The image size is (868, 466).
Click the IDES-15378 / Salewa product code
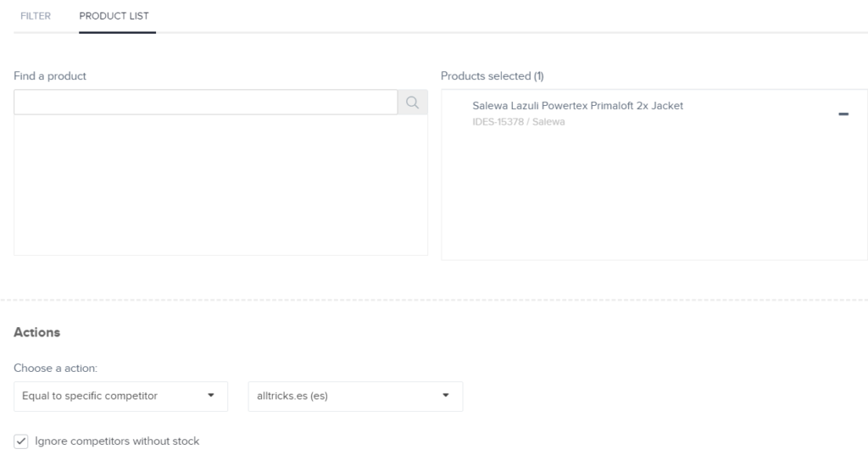coord(519,122)
